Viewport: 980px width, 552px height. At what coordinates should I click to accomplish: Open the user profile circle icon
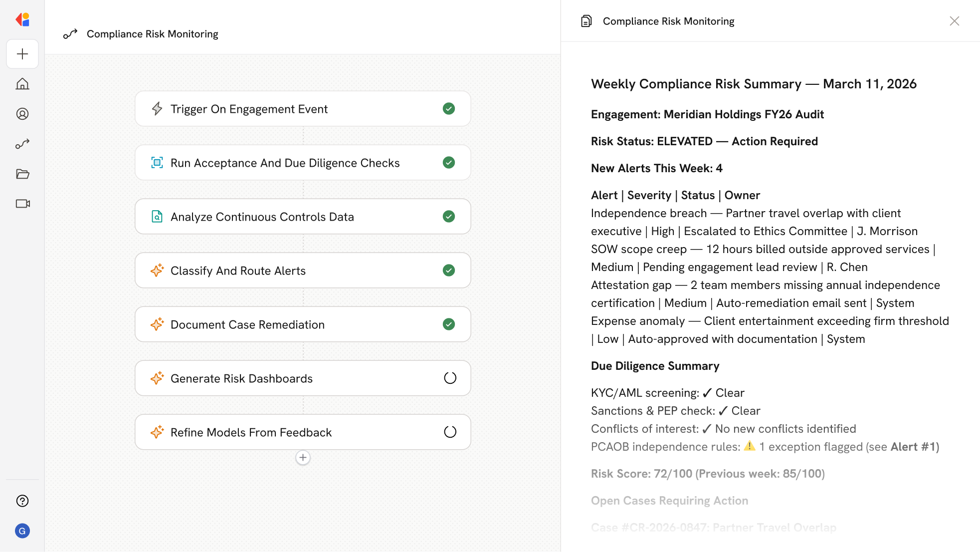[22, 114]
